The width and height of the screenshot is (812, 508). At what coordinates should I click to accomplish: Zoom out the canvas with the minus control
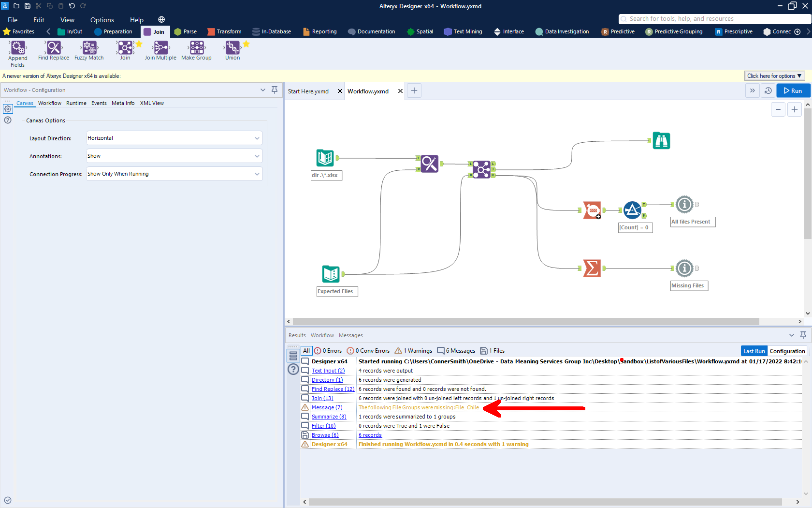click(x=778, y=109)
